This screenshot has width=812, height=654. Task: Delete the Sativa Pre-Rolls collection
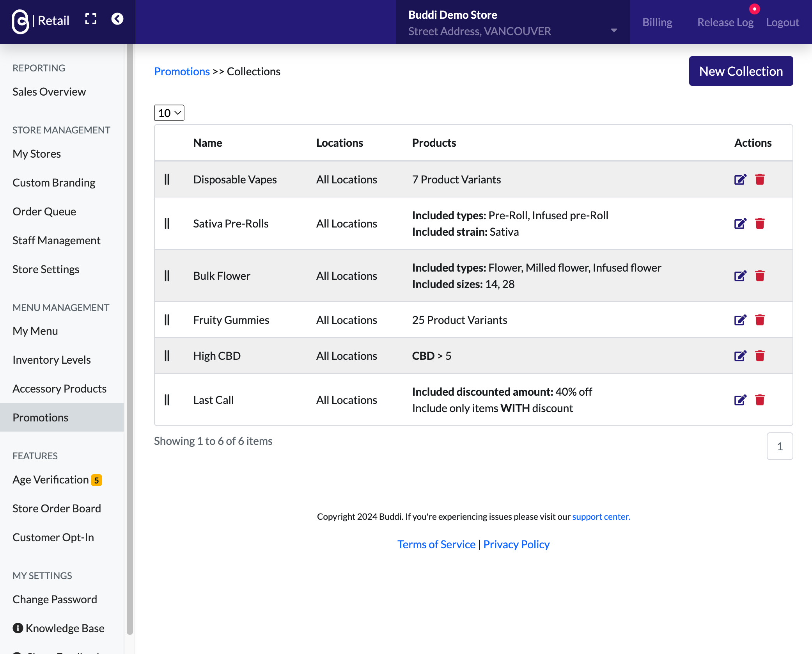(x=760, y=224)
